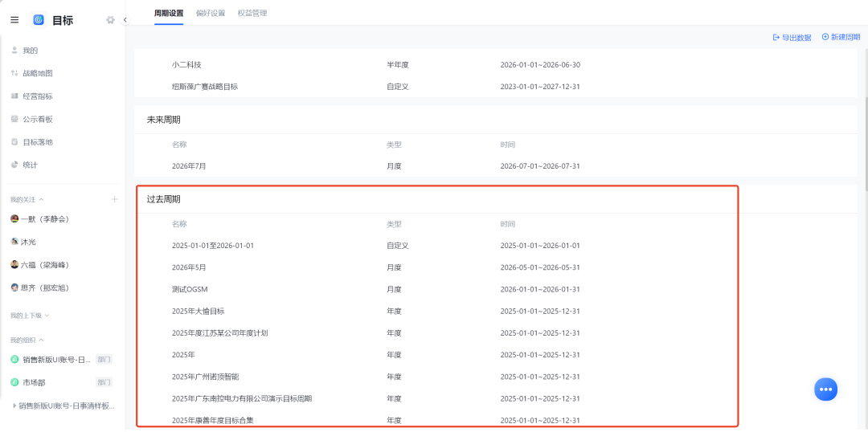This screenshot has width=868, height=432.
Task: Add a follow with the plus icon
Action: (115, 199)
